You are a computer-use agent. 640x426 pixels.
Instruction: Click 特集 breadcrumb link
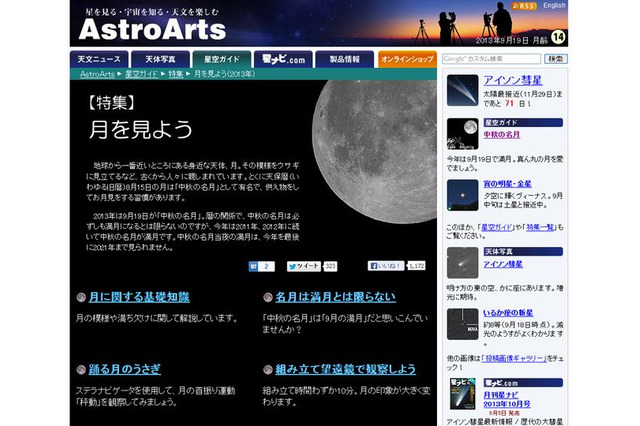pyautogui.click(x=176, y=74)
